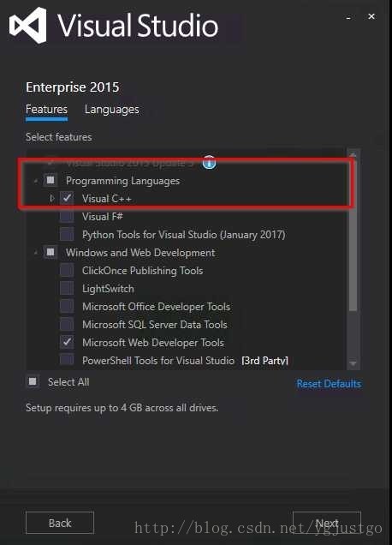Check Python Tools for Visual Studio checkbox
The height and width of the screenshot is (545, 392).
(67, 234)
